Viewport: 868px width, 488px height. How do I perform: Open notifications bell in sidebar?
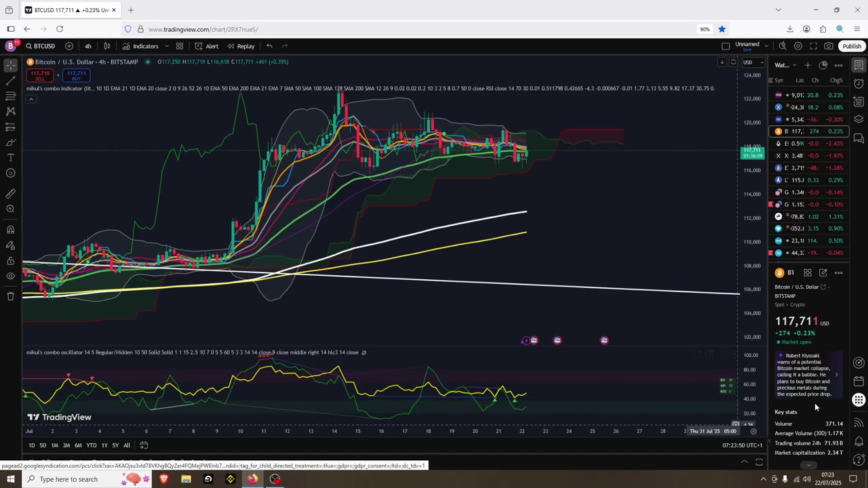click(x=859, y=441)
